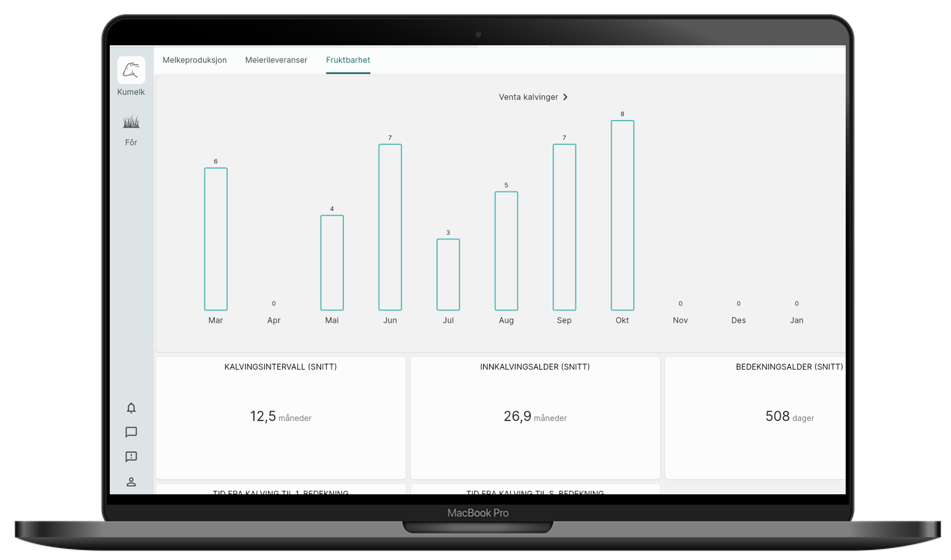Select the Sep bar in chart
The width and height of the screenshot is (951, 560).
tap(564, 227)
